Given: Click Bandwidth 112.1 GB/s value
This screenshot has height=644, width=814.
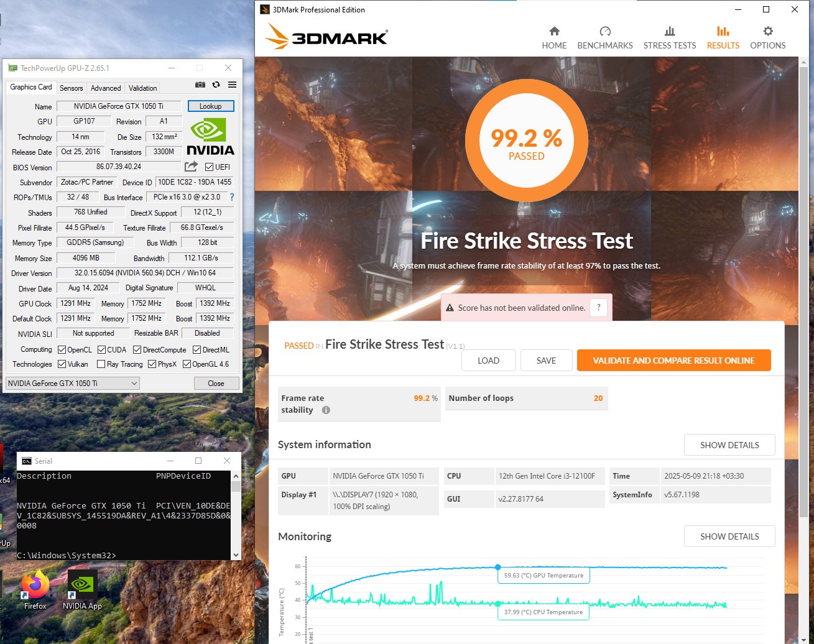Looking at the screenshot, I should click(x=201, y=258).
